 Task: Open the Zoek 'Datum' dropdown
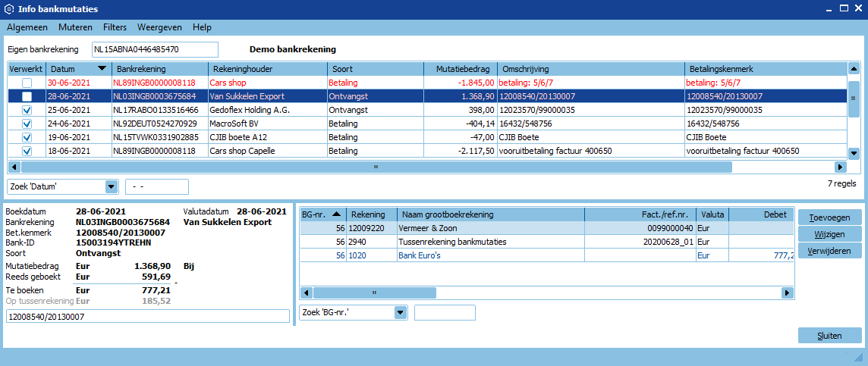112,186
